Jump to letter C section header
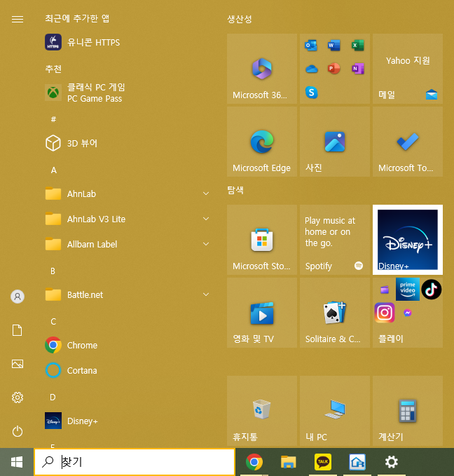The width and height of the screenshot is (454, 476). (x=53, y=322)
